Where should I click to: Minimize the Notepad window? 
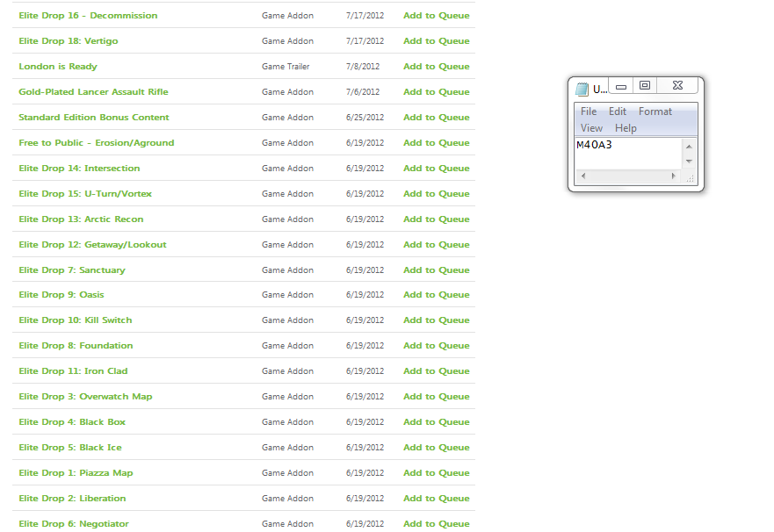point(621,86)
